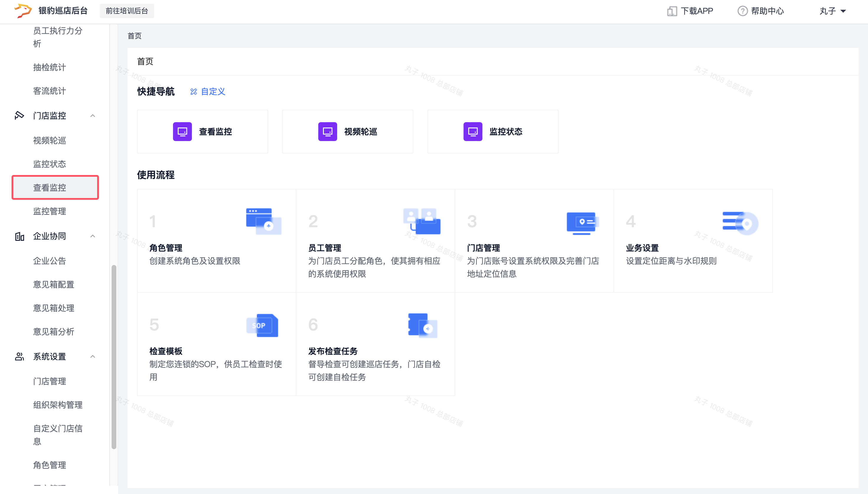This screenshot has height=494, width=868.
Task: Click the 帮助中心 question mark icon
Action: 742,11
